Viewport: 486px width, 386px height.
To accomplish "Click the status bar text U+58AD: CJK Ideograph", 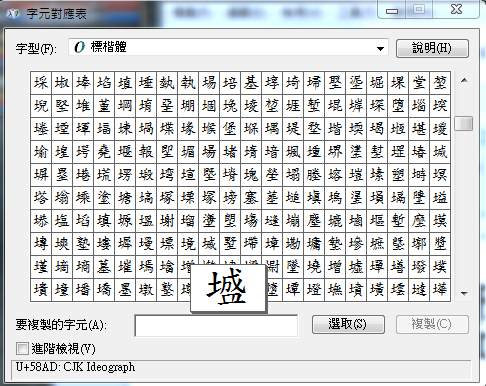I will point(75,367).
